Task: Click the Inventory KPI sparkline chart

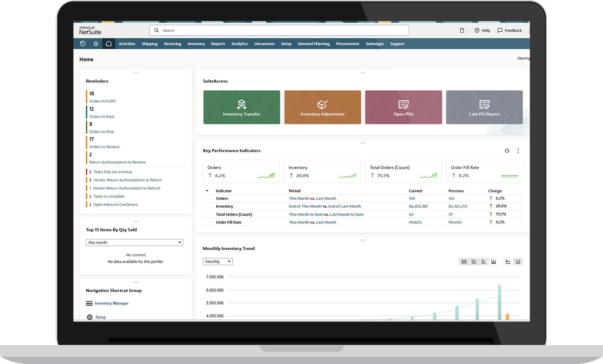Action: pyautogui.click(x=347, y=176)
